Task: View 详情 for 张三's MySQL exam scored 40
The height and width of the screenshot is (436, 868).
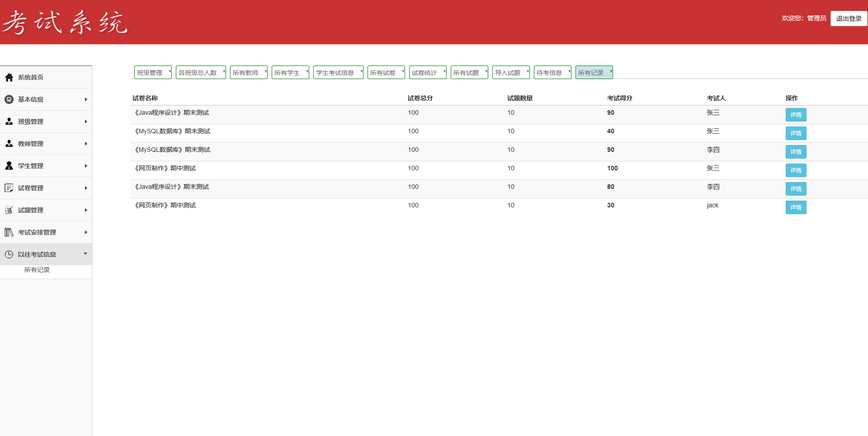Action: click(796, 133)
